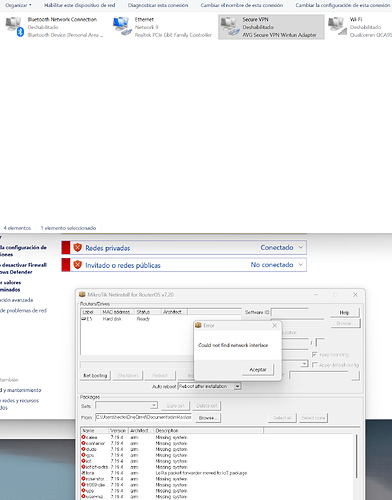392x500 pixels.
Task: Click the Name column header in packages list
Action: pos(95,430)
